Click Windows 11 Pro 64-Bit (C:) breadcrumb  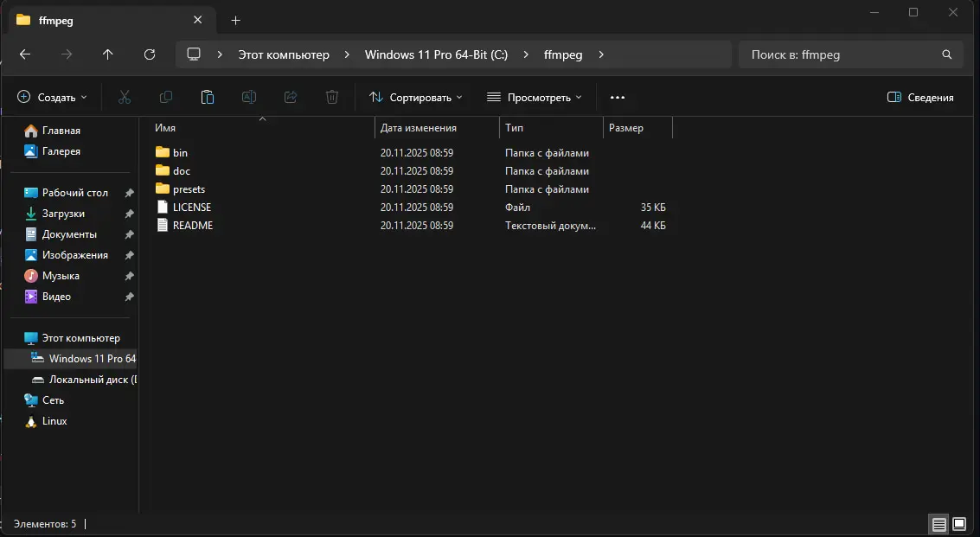point(436,55)
